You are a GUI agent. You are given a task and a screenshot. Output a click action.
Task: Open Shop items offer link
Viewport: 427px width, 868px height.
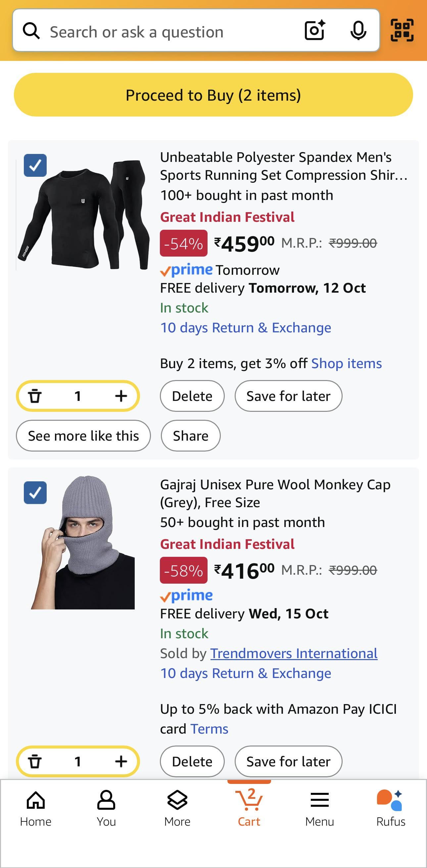[346, 363]
